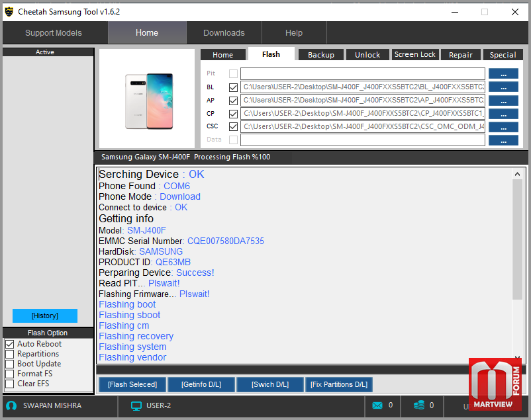This screenshot has width=531, height=420.
Task: Browse for the CP file
Action: [503, 114]
